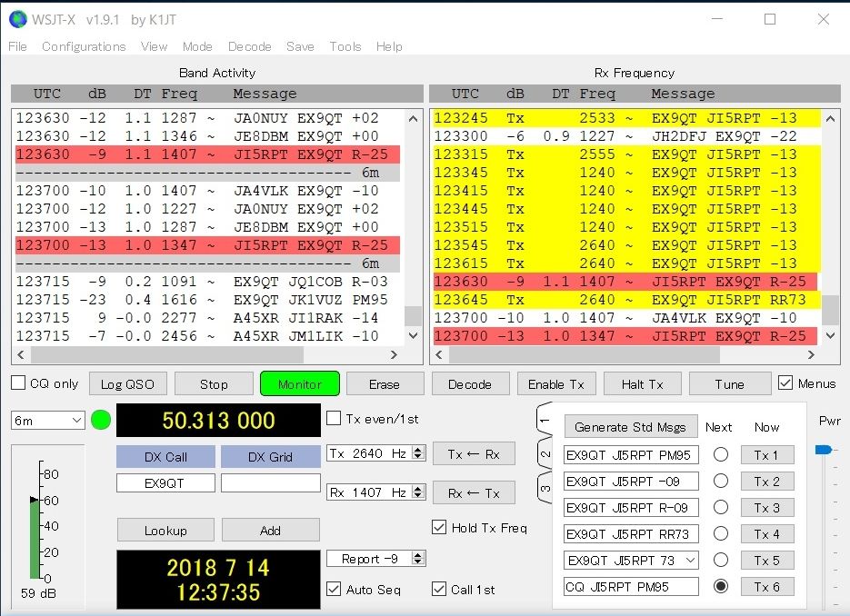Click Band Activity vertical scrollbar down arrow
The image size is (850, 616).
tap(413, 336)
